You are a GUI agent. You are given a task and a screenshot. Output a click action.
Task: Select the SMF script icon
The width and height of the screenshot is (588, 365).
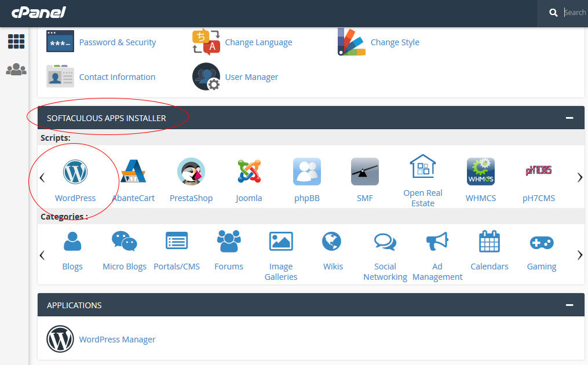click(x=365, y=171)
